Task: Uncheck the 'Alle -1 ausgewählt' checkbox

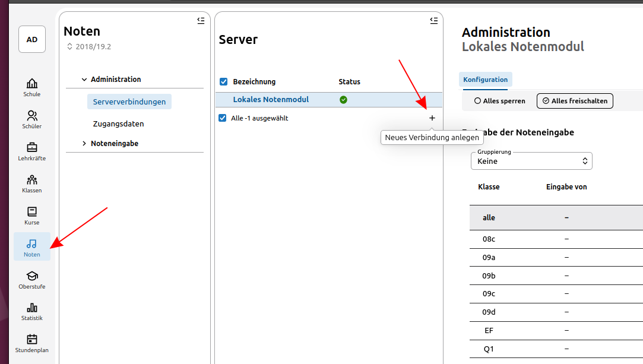Action: click(x=223, y=118)
